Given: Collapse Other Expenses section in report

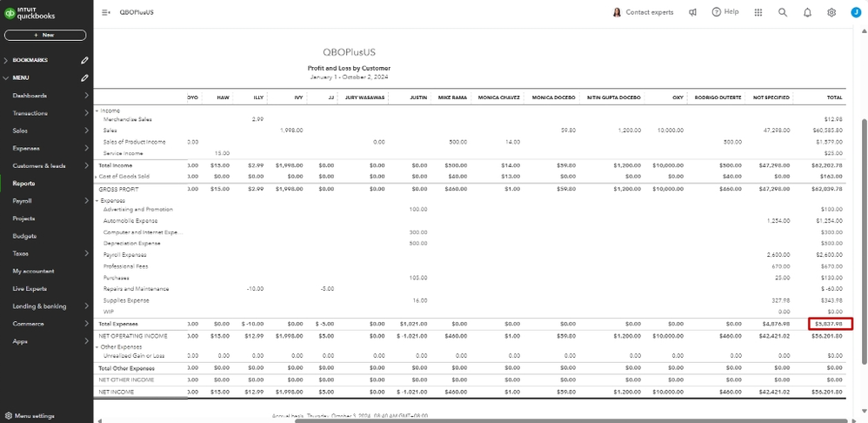Looking at the screenshot, I should (97, 346).
